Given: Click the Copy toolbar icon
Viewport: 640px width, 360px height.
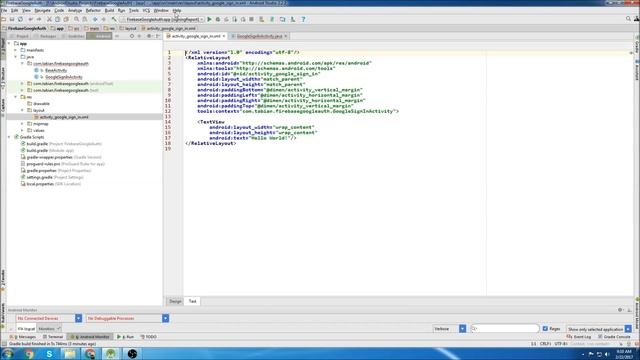Looking at the screenshot, I should (58, 19).
